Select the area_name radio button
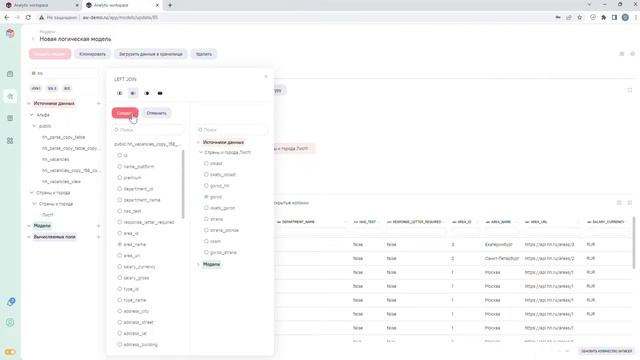 [120, 244]
